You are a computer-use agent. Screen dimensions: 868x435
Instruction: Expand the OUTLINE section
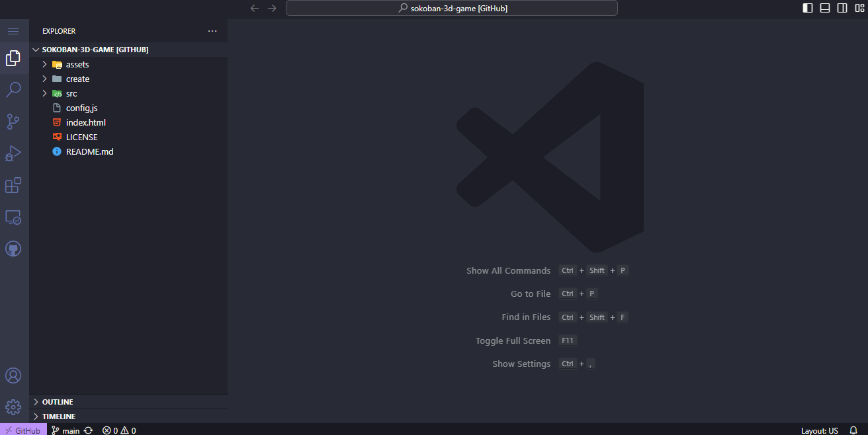click(128, 402)
